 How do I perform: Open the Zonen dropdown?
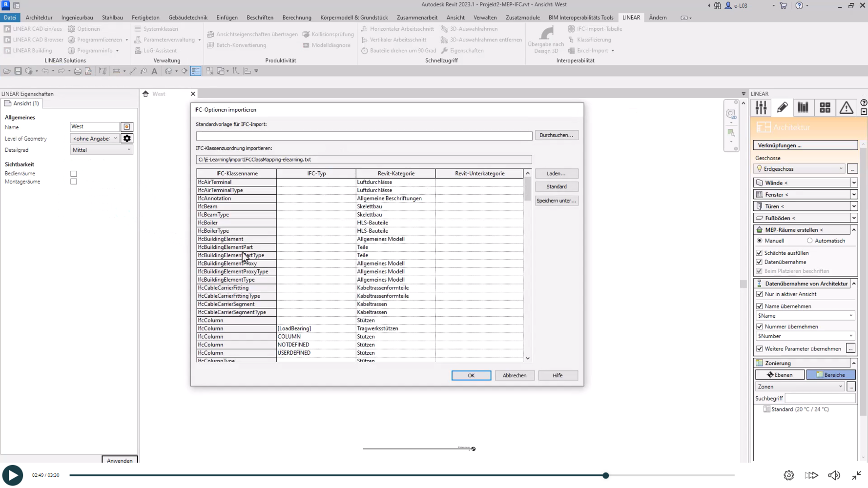pos(800,386)
